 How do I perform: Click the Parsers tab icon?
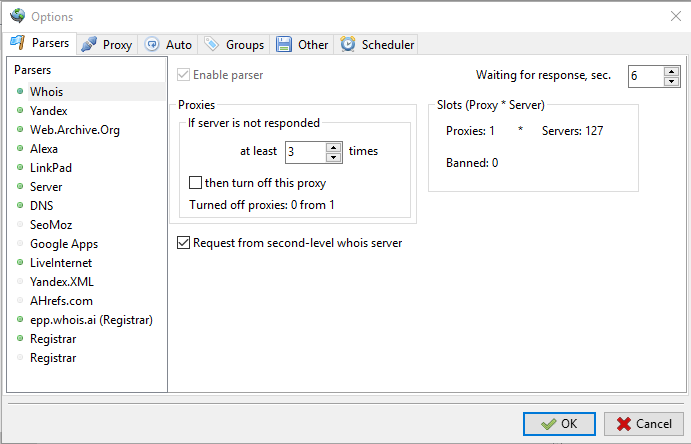pos(18,42)
